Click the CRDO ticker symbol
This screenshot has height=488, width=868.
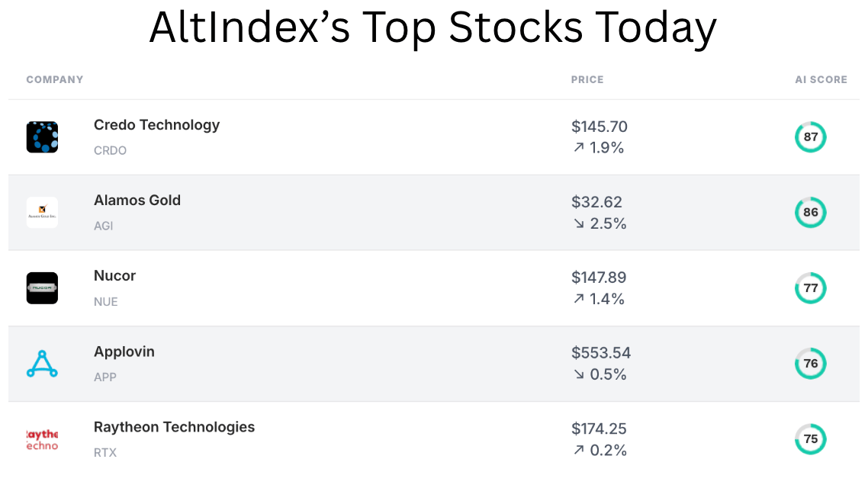click(110, 150)
